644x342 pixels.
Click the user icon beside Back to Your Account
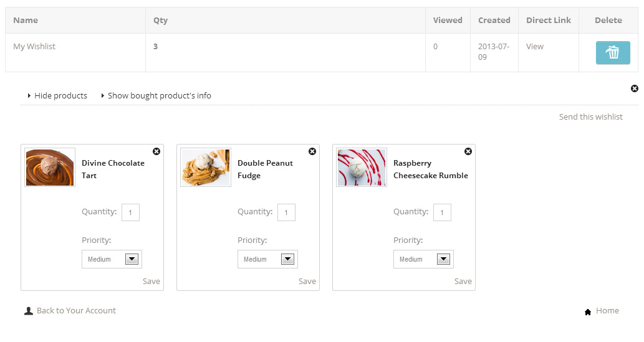click(28, 311)
